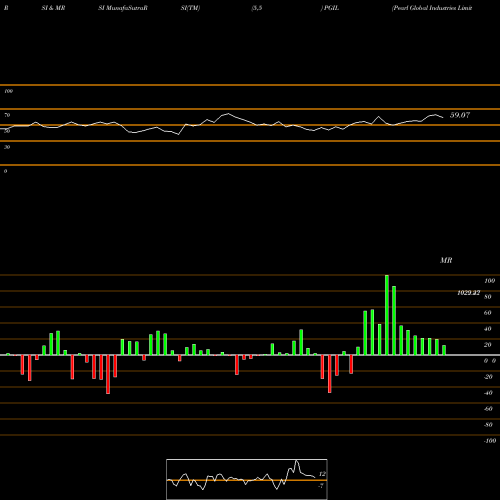
Task: Click the RSI axis label 50
Action: [x=7, y=131]
